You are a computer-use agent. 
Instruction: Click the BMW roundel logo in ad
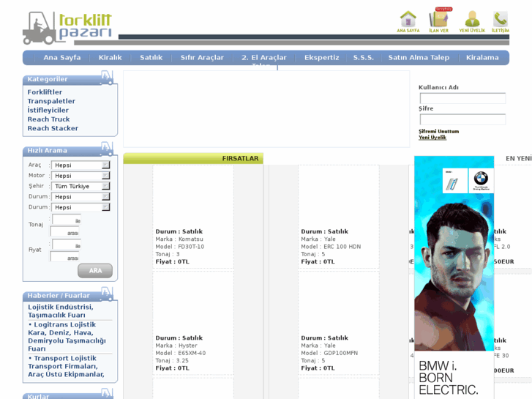pos(481,180)
